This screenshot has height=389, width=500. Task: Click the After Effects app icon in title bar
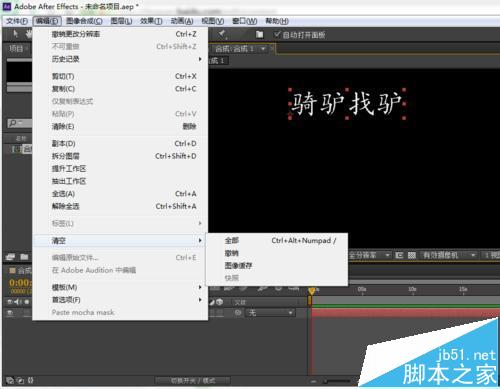click(7, 6)
